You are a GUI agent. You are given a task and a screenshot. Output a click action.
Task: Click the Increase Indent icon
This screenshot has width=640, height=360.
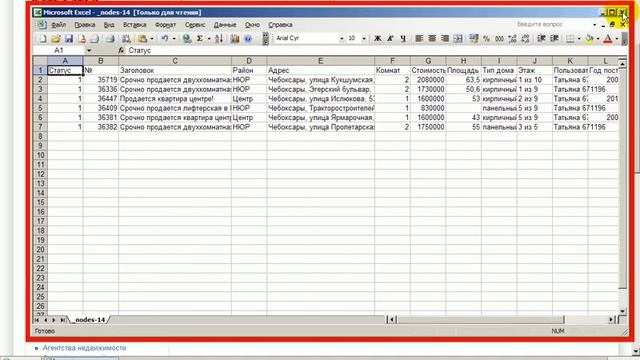(x=554, y=39)
